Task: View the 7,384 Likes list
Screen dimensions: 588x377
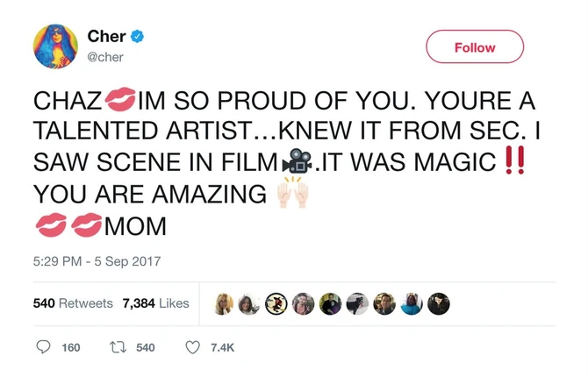Action: point(156,303)
